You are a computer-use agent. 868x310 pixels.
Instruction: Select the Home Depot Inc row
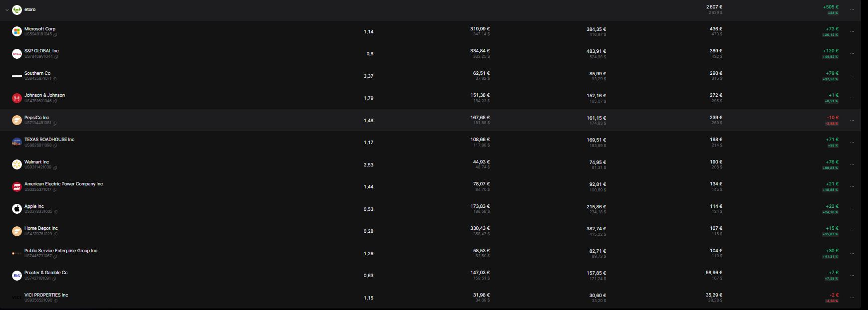(x=430, y=231)
